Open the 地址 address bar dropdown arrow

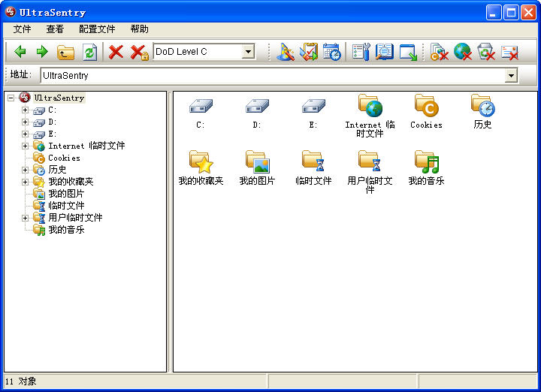[511, 75]
